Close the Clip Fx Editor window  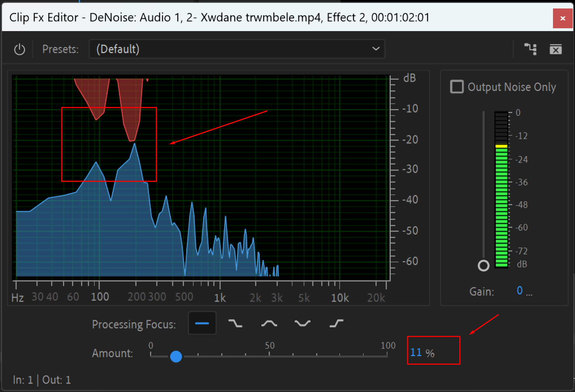click(x=562, y=18)
